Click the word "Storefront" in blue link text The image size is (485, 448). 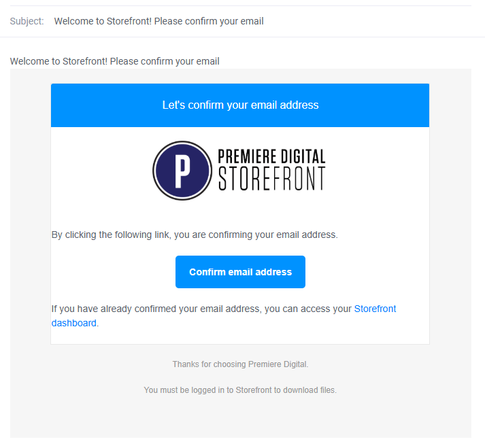tap(375, 309)
